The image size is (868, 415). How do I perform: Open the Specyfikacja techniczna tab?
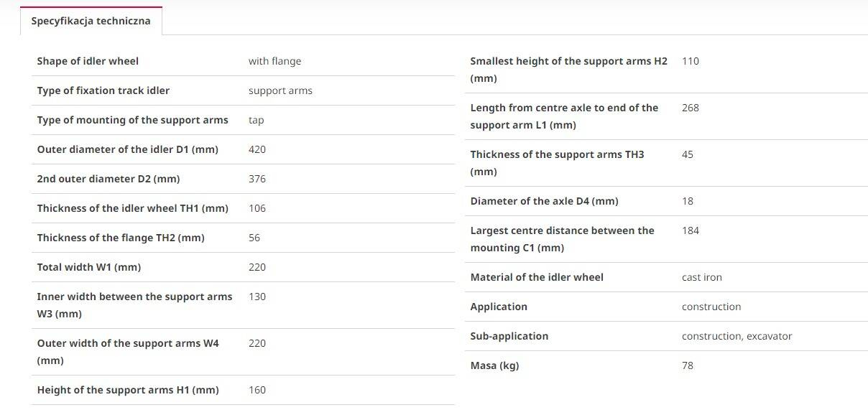(x=91, y=21)
